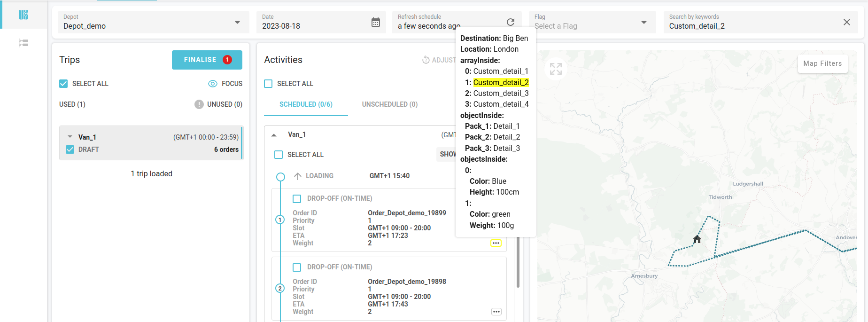Open more options for order 19898
The width and height of the screenshot is (868, 322).
click(x=496, y=312)
